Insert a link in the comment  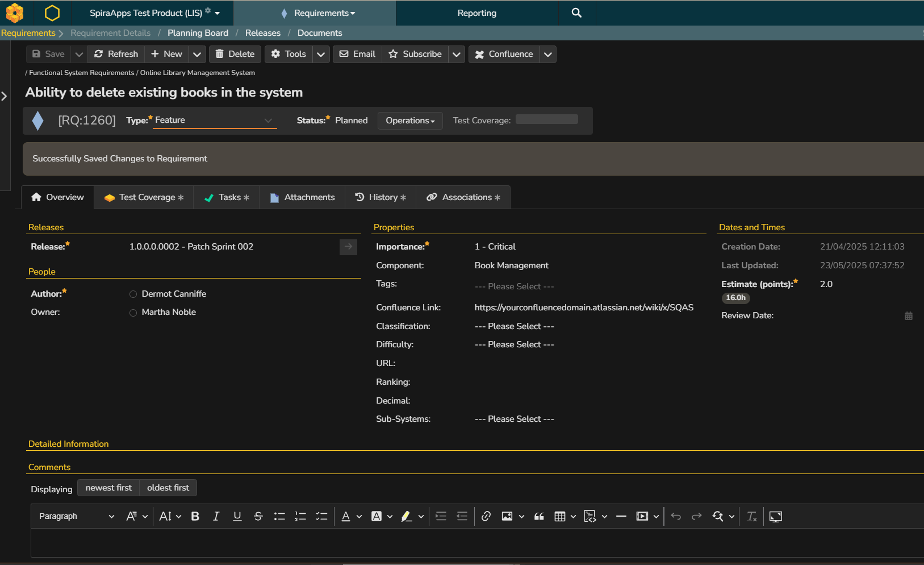[486, 516]
